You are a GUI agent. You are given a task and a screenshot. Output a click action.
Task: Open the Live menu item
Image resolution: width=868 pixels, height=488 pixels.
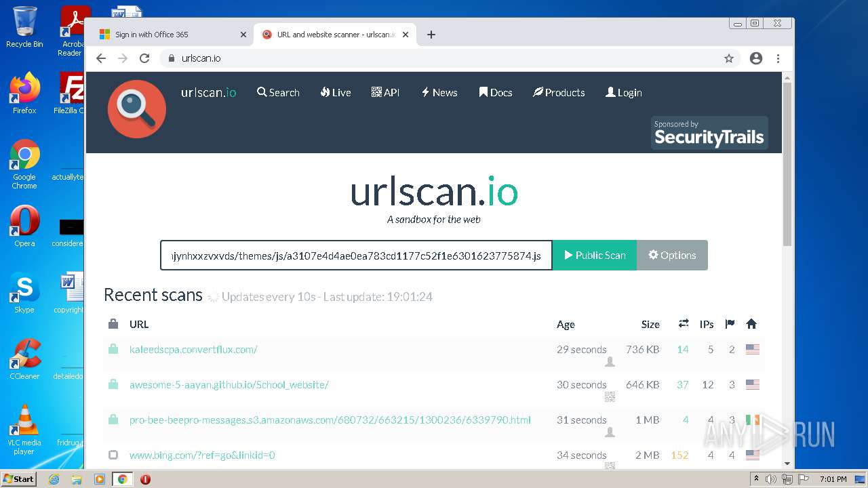click(x=336, y=92)
